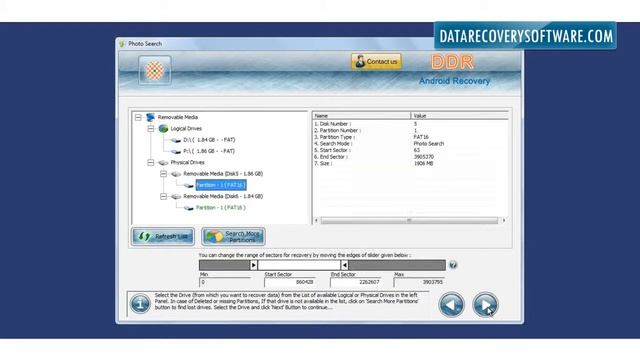Click the start sector slider handle
This screenshot has width=640, height=360.
[x=253, y=265]
